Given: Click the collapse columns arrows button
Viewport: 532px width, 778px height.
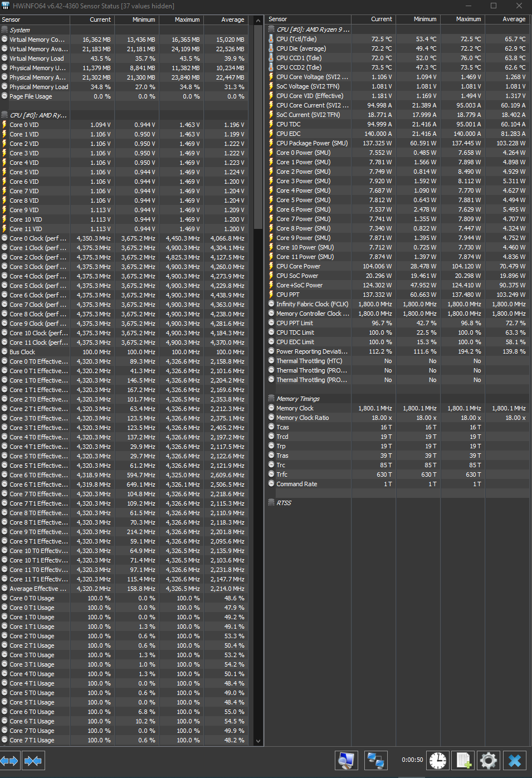Looking at the screenshot, I should [x=33, y=760].
